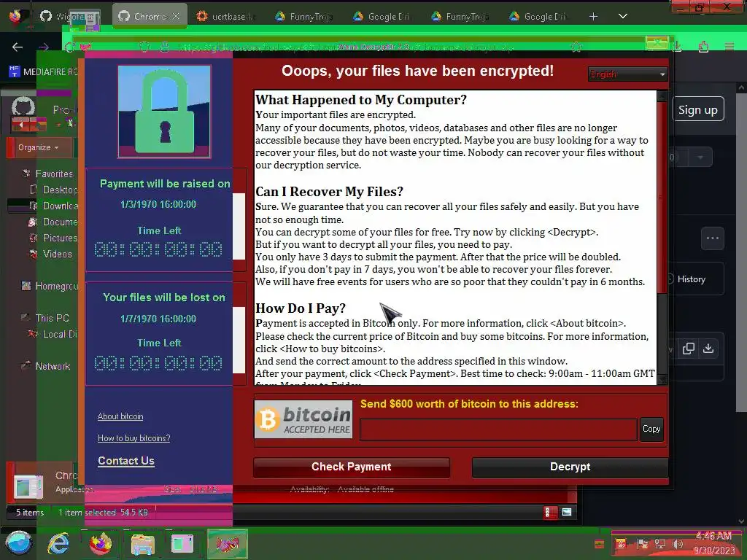List all Firefox tabs chevron
This screenshot has height=560, width=747.
(x=622, y=16)
